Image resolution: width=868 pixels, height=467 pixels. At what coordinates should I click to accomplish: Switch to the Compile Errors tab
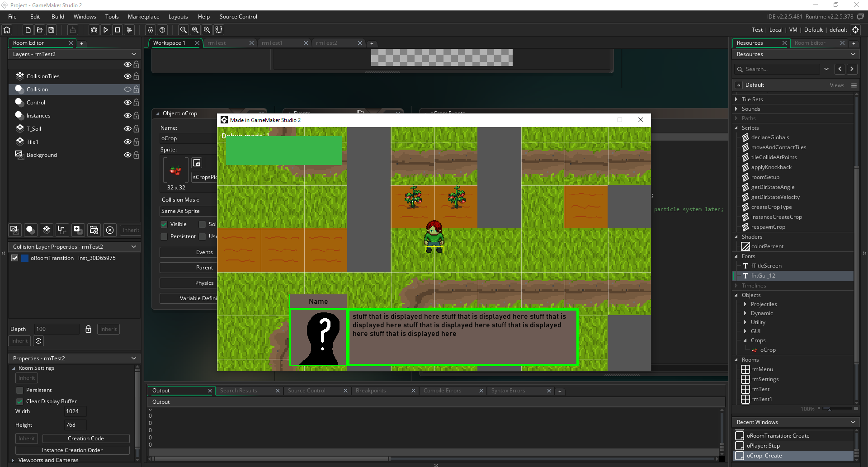point(442,391)
